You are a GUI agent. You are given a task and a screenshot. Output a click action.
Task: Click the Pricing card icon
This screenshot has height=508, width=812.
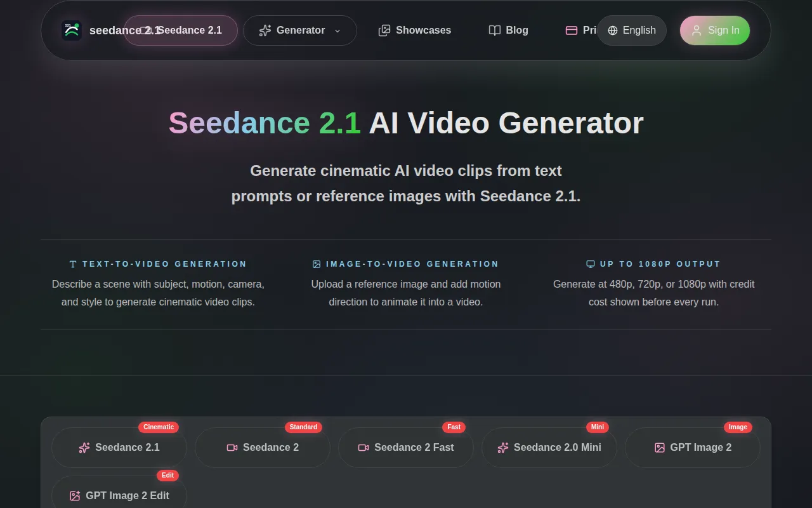point(572,30)
